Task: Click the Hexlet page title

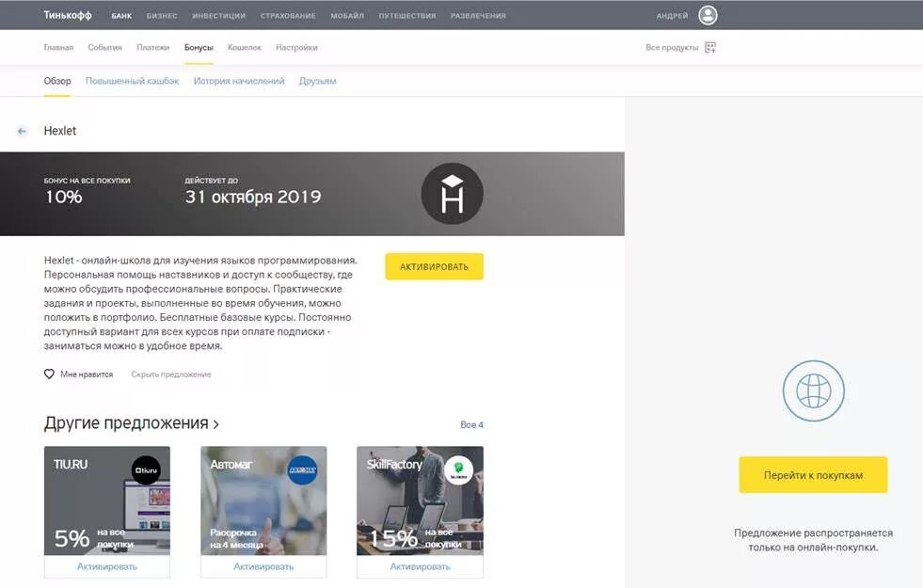Action: point(60,131)
